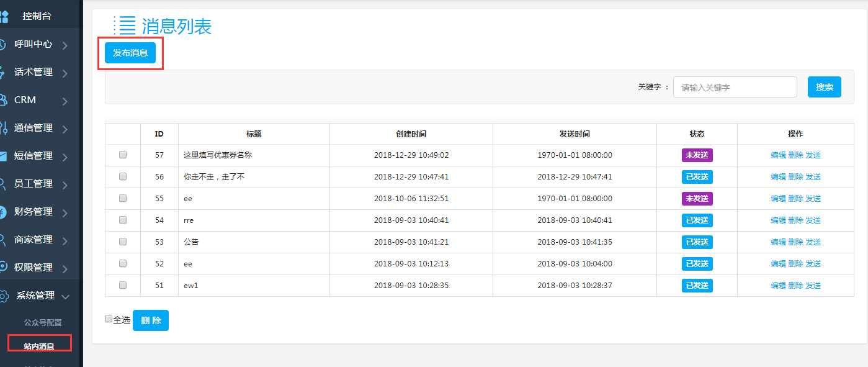Click the 财务管理 yen icon
Image resolution: width=868 pixels, height=367 pixels.
click(3, 212)
